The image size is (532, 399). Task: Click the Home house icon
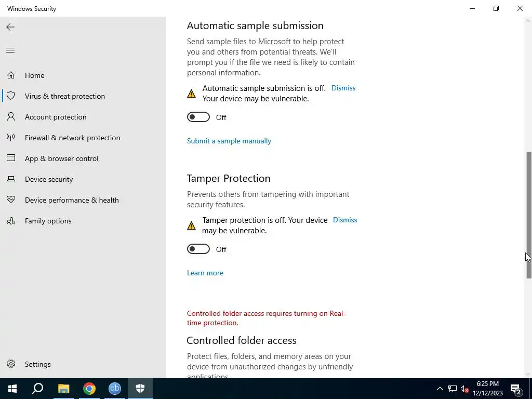click(11, 75)
